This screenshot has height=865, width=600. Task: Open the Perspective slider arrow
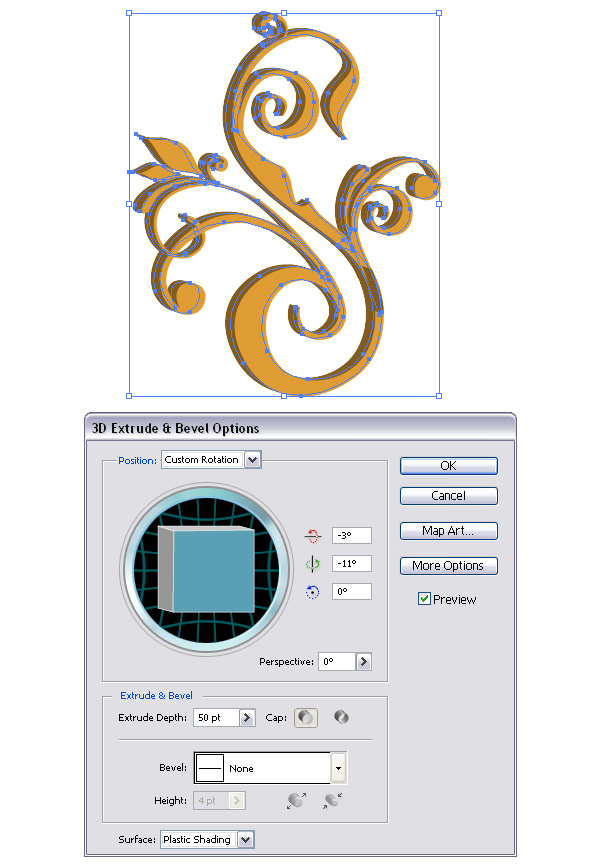pos(364,661)
